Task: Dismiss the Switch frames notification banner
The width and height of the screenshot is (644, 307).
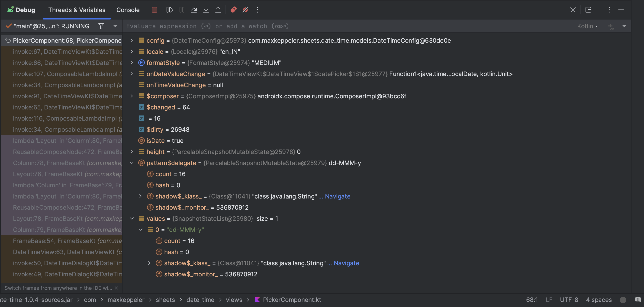Action: [x=116, y=288]
